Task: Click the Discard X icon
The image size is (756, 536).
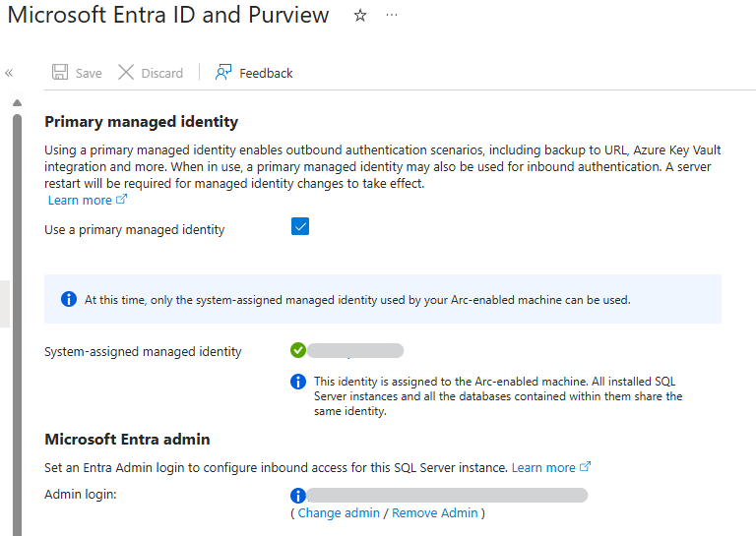Action: (x=126, y=73)
